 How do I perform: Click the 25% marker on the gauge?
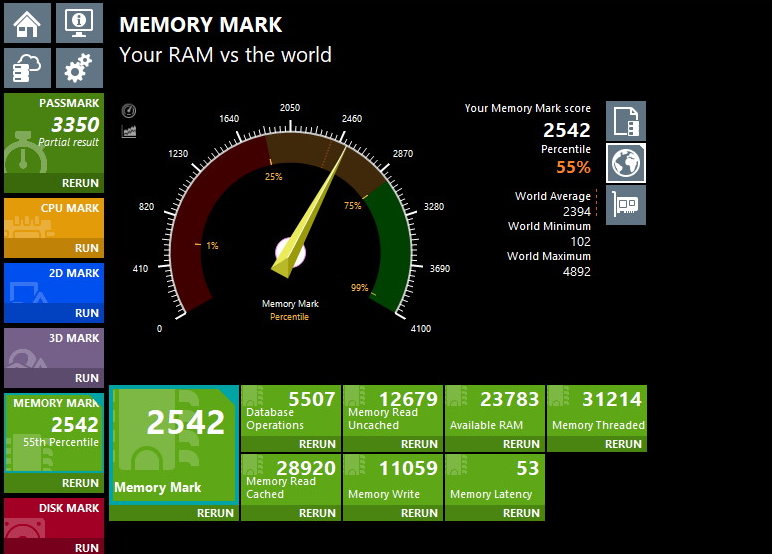pyautogui.click(x=274, y=176)
